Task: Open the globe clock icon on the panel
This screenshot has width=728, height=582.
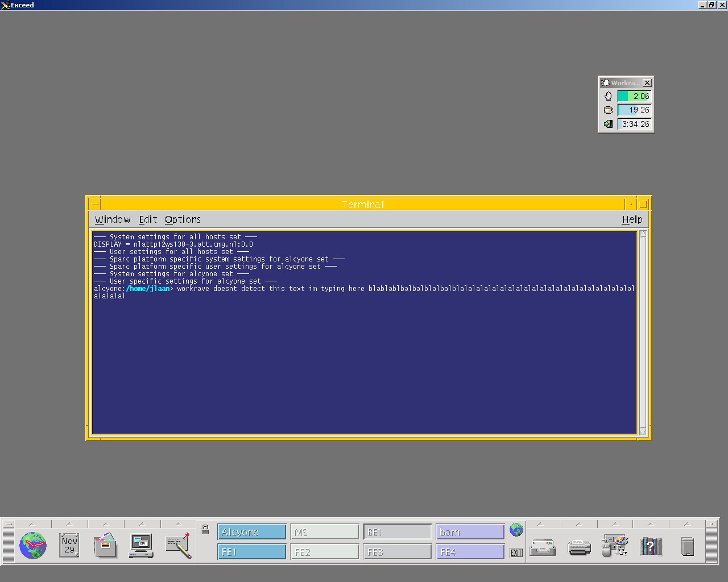Action: tap(32, 546)
